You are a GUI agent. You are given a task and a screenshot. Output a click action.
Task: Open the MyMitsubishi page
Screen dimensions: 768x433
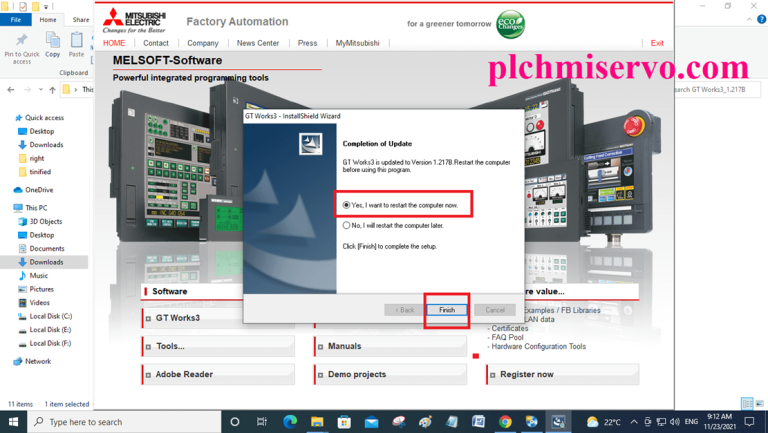coord(357,43)
